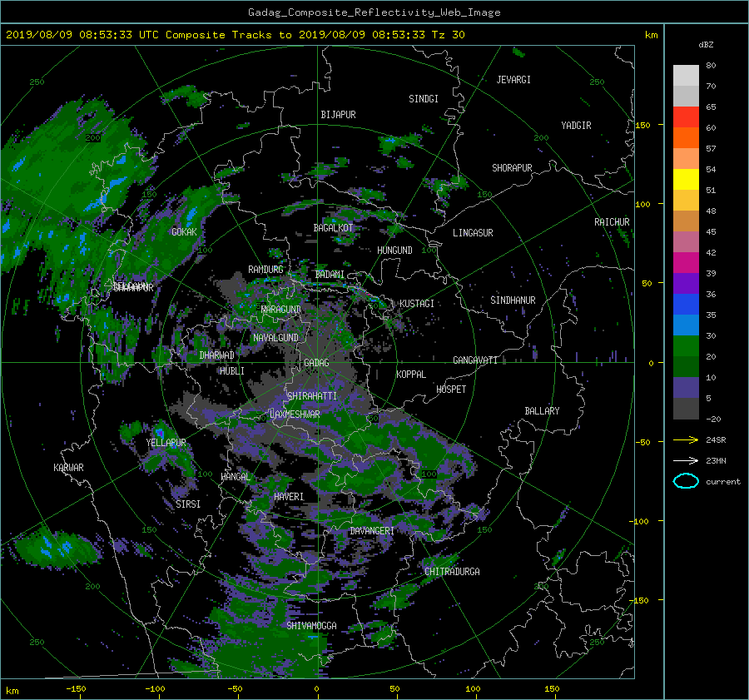Click the cyan current-position ellipse icon

click(x=686, y=481)
